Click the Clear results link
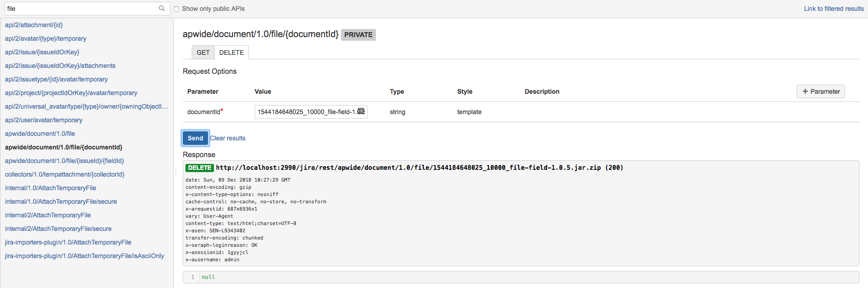The image size is (868, 288). click(228, 138)
